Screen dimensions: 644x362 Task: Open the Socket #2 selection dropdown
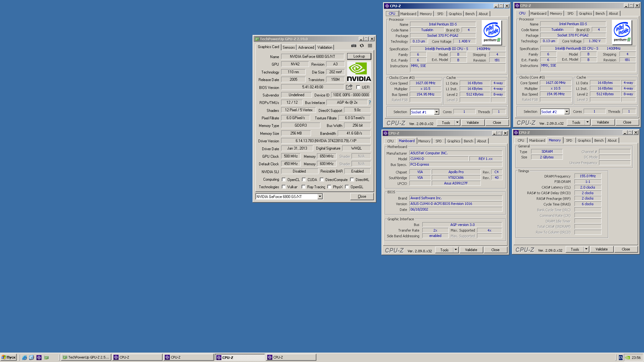coord(567,112)
